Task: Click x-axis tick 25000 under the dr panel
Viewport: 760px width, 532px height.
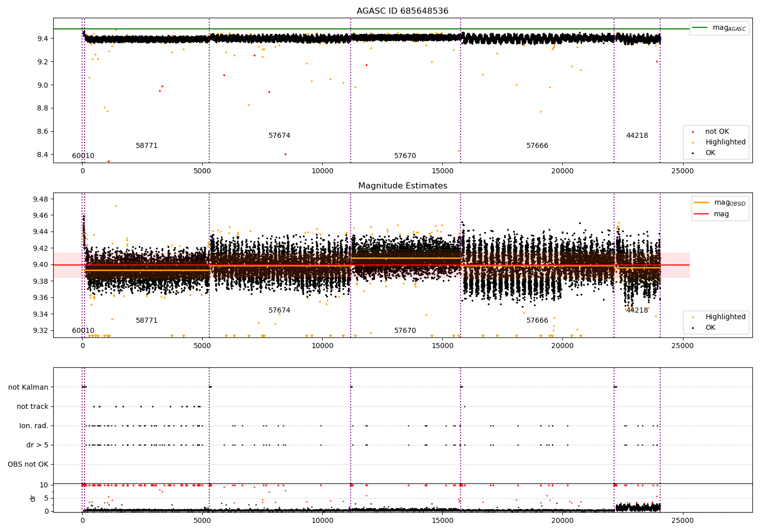Action: (682, 520)
